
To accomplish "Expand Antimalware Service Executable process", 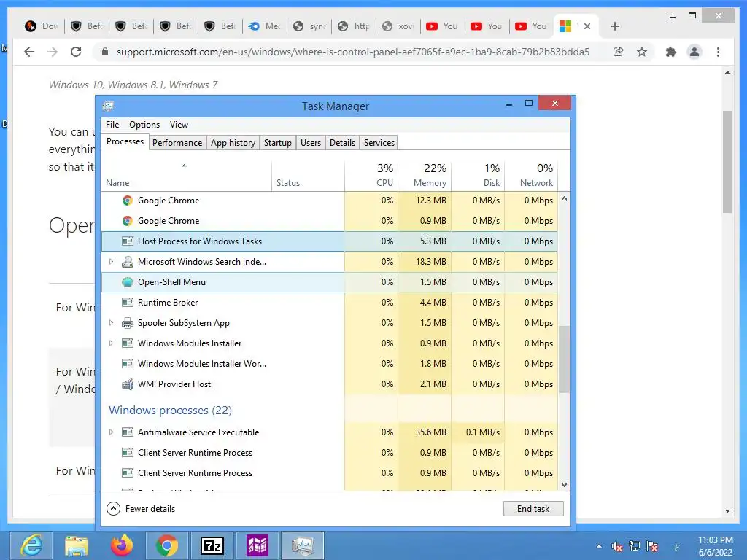I will [x=111, y=432].
